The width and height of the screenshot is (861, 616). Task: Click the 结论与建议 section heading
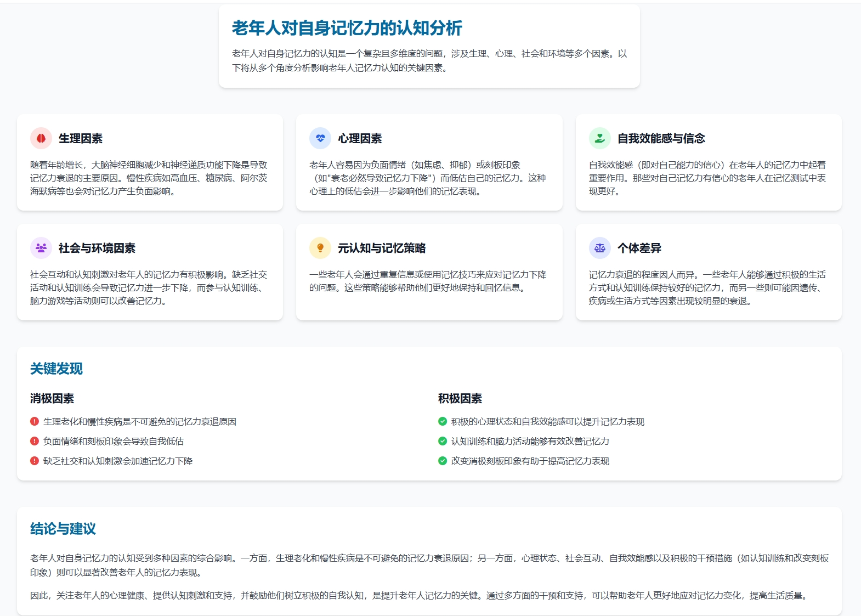click(63, 529)
